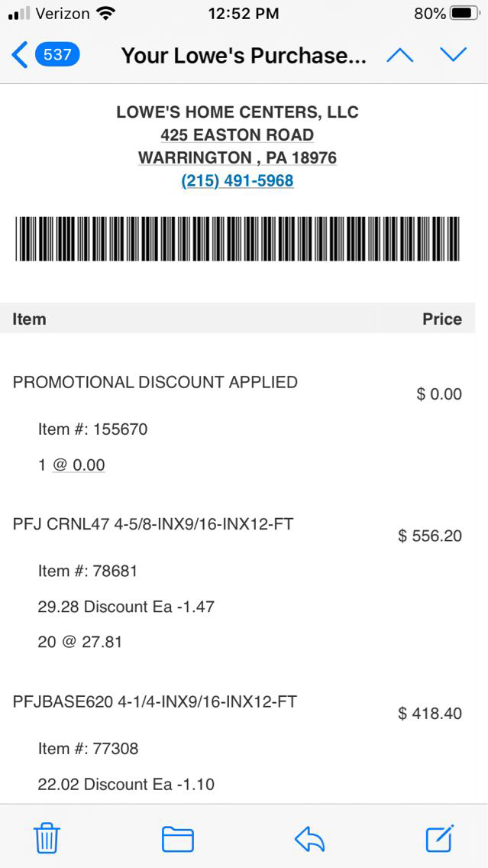Open the 537 unread messages badge
Image resolution: width=488 pixels, height=868 pixels.
click(x=57, y=55)
